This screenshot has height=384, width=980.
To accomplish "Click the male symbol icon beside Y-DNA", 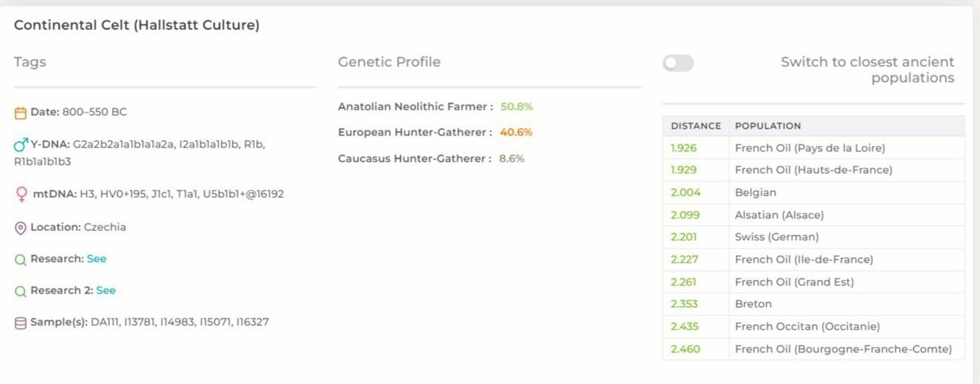I will tap(21, 145).
